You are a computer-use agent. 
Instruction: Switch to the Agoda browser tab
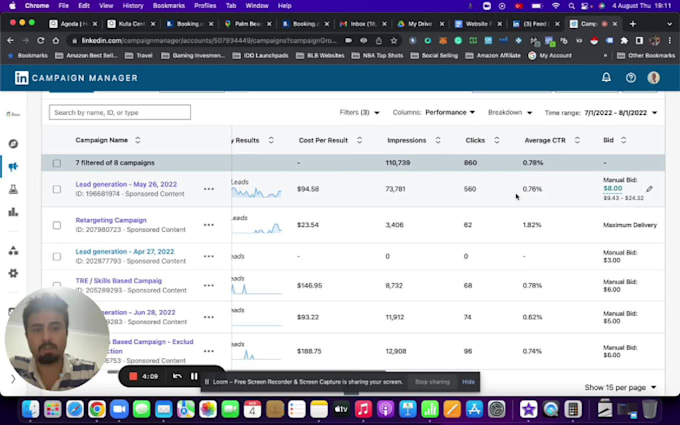[73, 24]
